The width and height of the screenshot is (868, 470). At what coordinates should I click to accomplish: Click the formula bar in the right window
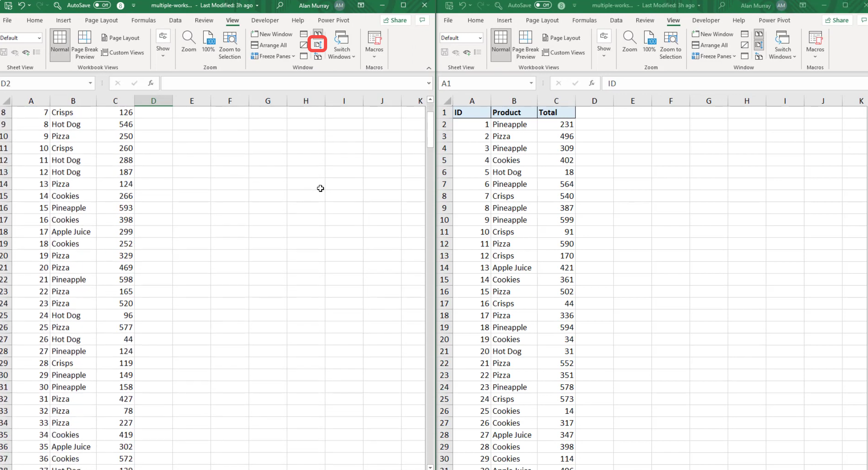tap(735, 83)
